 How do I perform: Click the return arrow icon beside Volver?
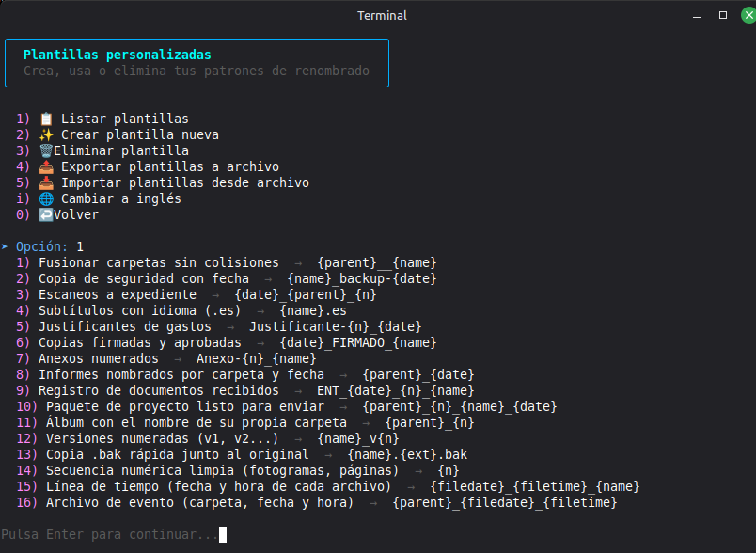pyautogui.click(x=46, y=214)
